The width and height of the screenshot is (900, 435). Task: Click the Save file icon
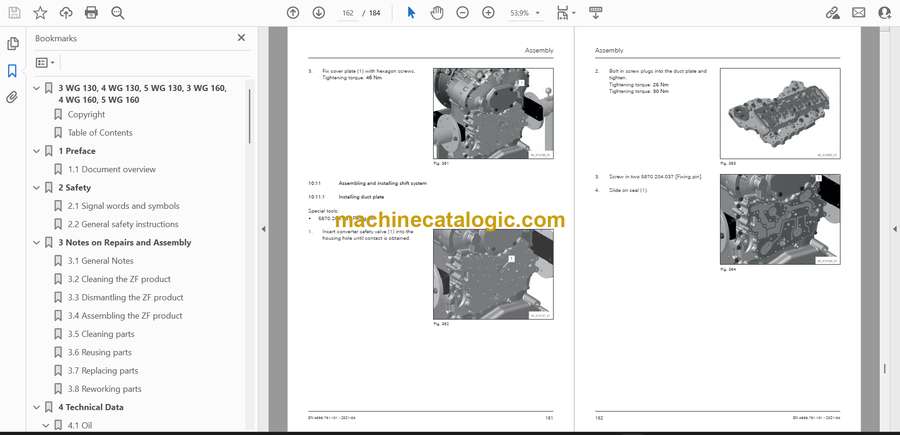(x=14, y=13)
